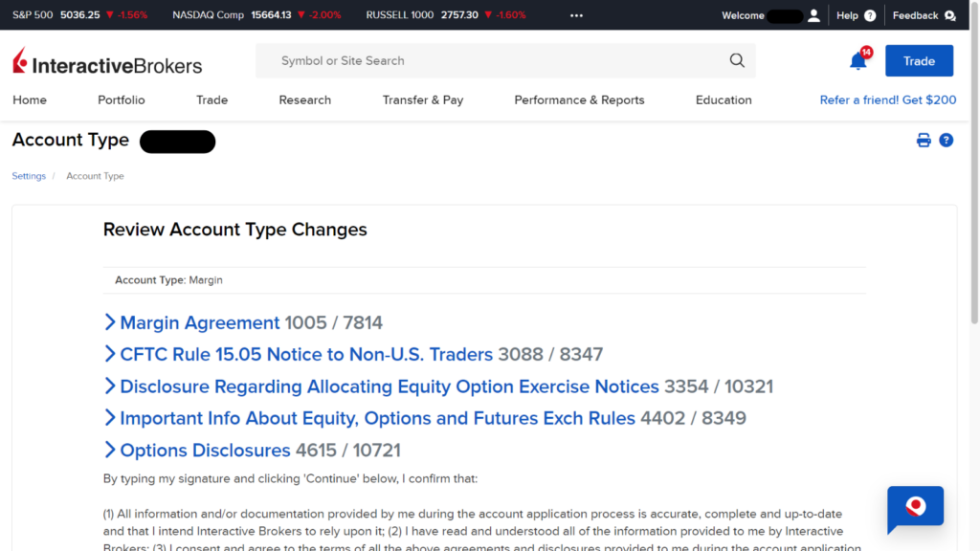This screenshot has height=551, width=980.
Task: Expand the Allocating Equity Option Exercise Notices chevron
Action: (110, 386)
